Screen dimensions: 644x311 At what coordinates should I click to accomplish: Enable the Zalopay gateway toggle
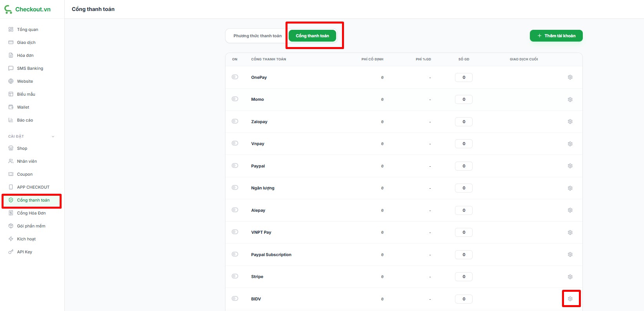(x=235, y=121)
